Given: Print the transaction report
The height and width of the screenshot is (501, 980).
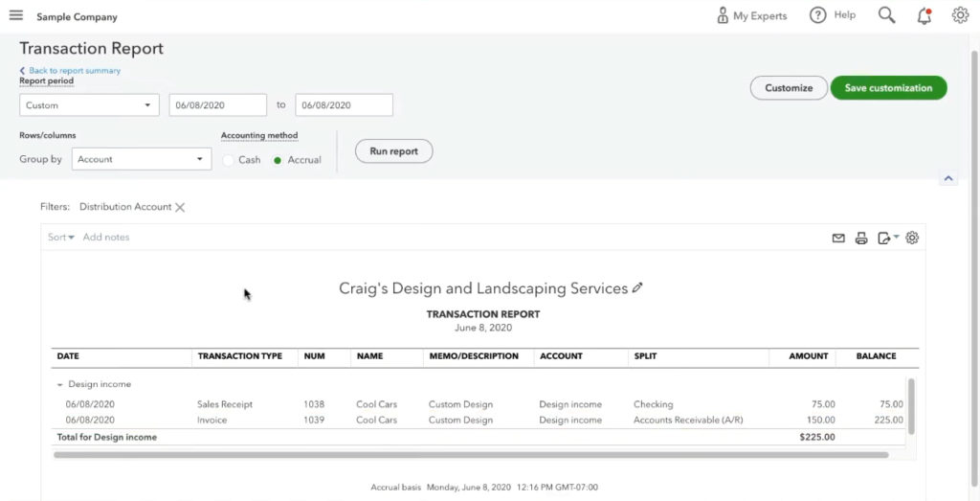Looking at the screenshot, I should (861, 239).
